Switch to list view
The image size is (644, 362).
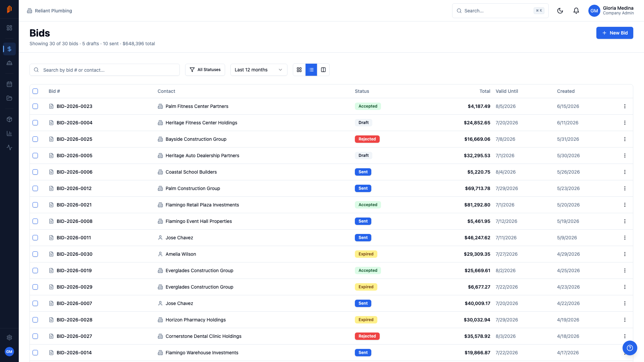click(x=311, y=70)
